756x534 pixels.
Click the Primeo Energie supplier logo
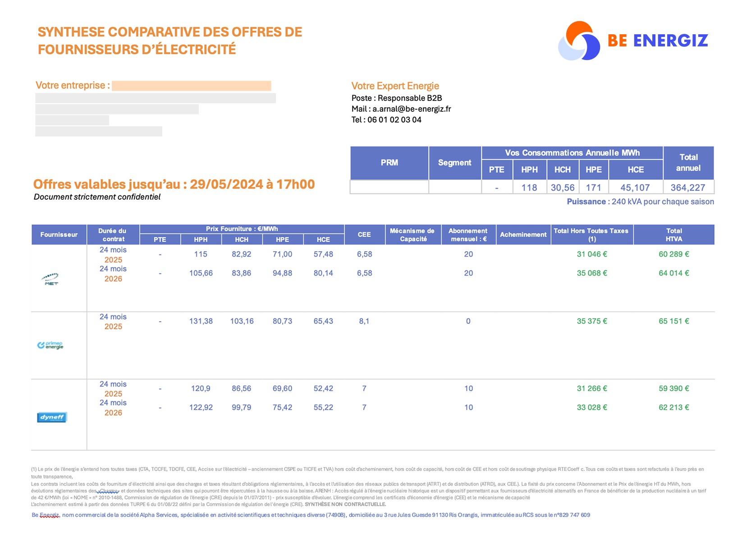pyautogui.click(x=50, y=345)
